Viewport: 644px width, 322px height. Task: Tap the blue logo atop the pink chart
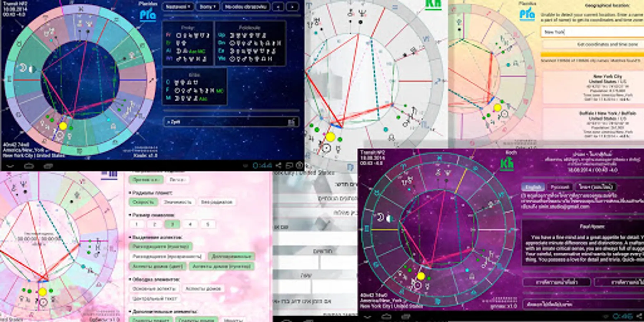tap(109, 174)
